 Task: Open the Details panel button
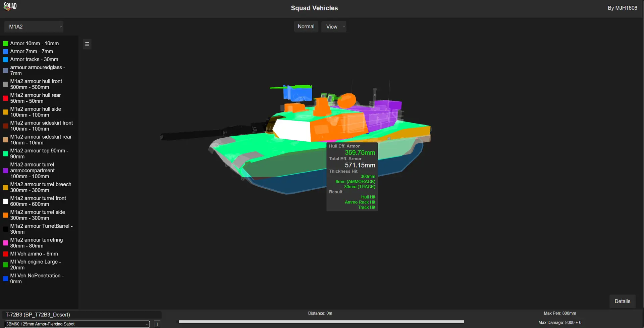pyautogui.click(x=622, y=301)
